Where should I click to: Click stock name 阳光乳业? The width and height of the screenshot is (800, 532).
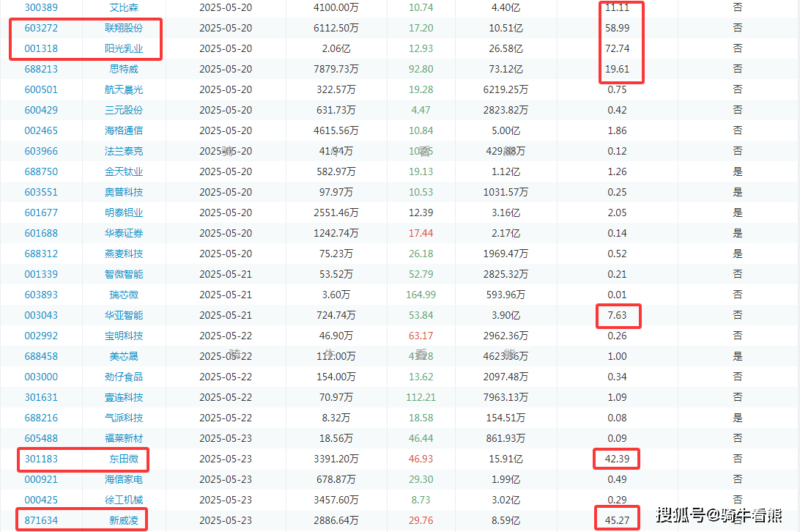(x=124, y=48)
